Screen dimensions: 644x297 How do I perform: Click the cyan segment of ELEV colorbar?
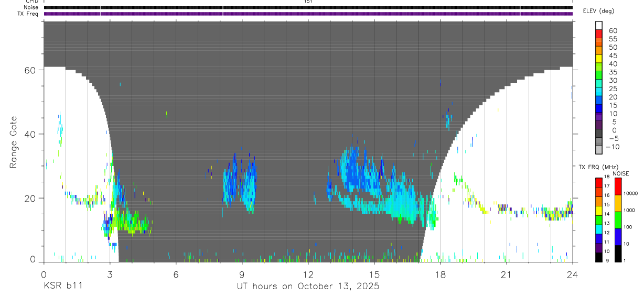pyautogui.click(x=599, y=92)
